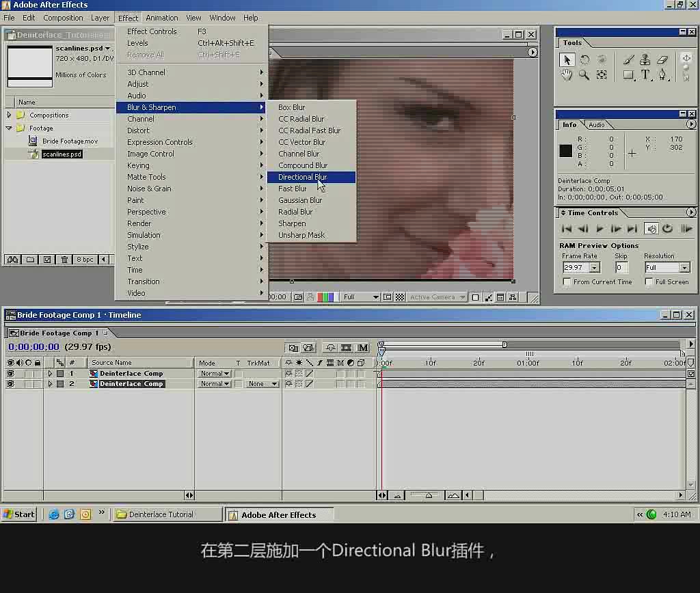Enable Full Screen checkbox
This screenshot has width=700, height=593.
click(649, 281)
